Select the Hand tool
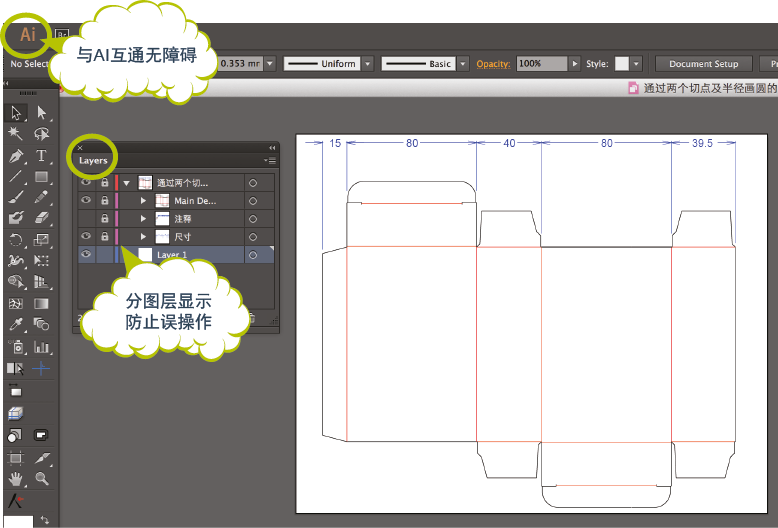Viewport: 778px width, 528px height. coord(16,479)
